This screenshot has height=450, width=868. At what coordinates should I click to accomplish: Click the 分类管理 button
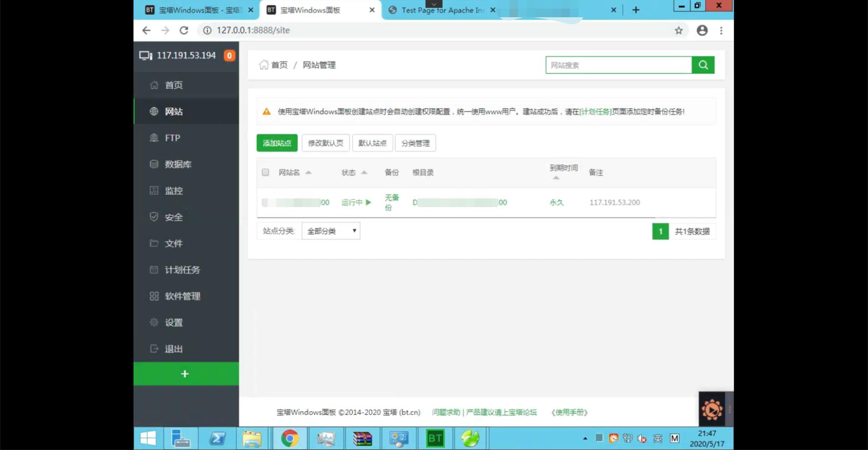click(x=415, y=143)
